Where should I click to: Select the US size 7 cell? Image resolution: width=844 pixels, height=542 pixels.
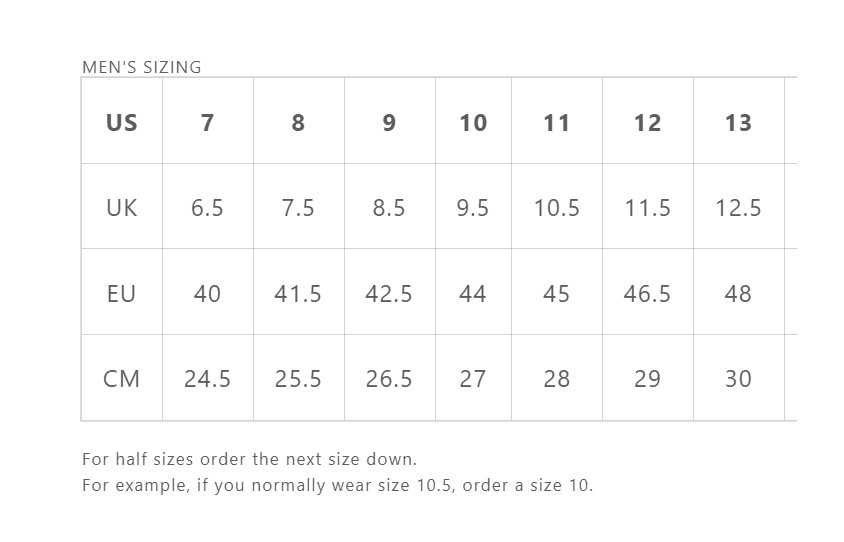pyautogui.click(x=208, y=121)
